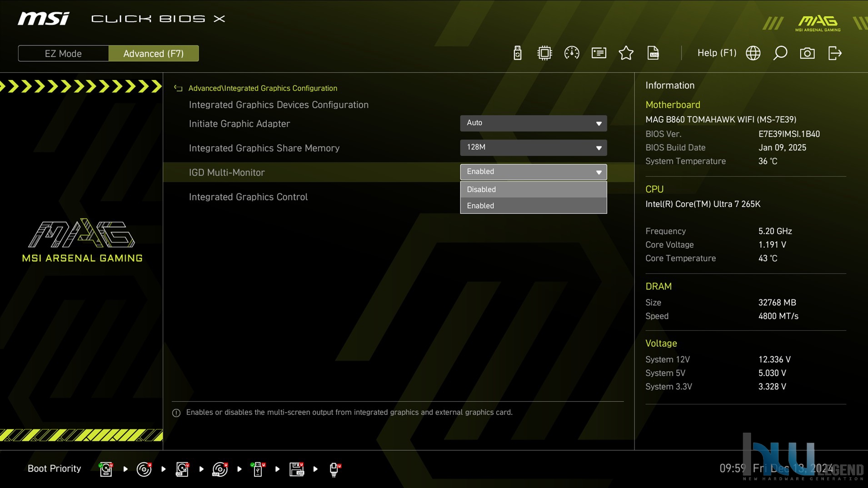
Task: Open the language globe icon
Action: [753, 53]
